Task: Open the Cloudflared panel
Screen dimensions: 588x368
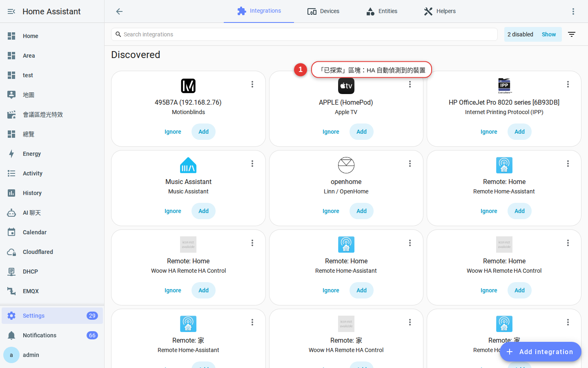Action: click(x=52, y=252)
